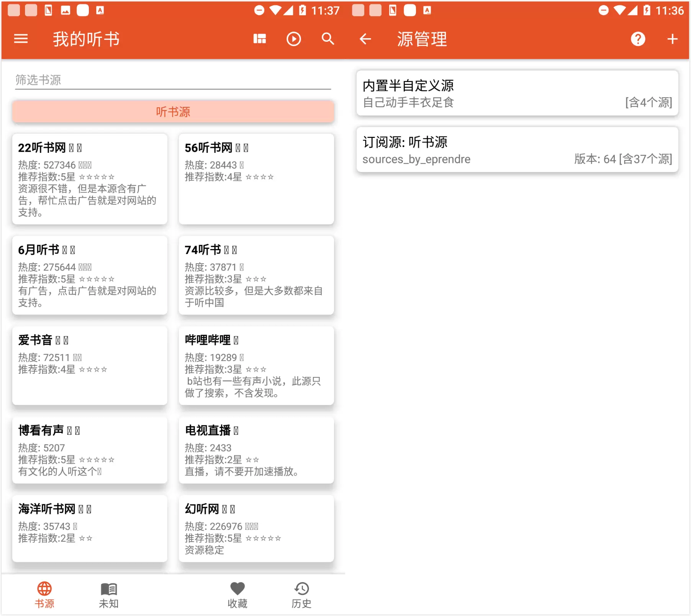Click the text 热度: 527346

(x=47, y=165)
